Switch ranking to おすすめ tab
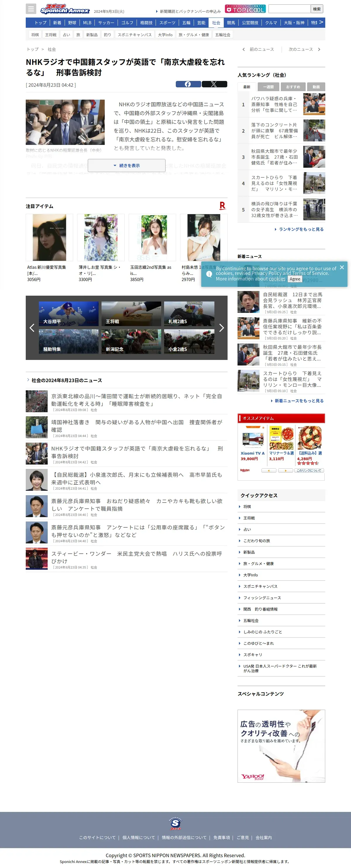The image size is (351, 868). pyautogui.click(x=293, y=87)
